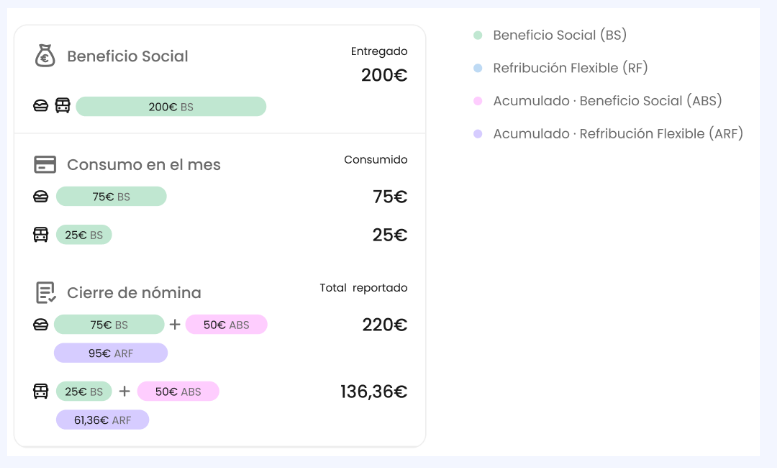Select the 200€ BS green bar
This screenshot has height=468, width=777.
pos(171,106)
